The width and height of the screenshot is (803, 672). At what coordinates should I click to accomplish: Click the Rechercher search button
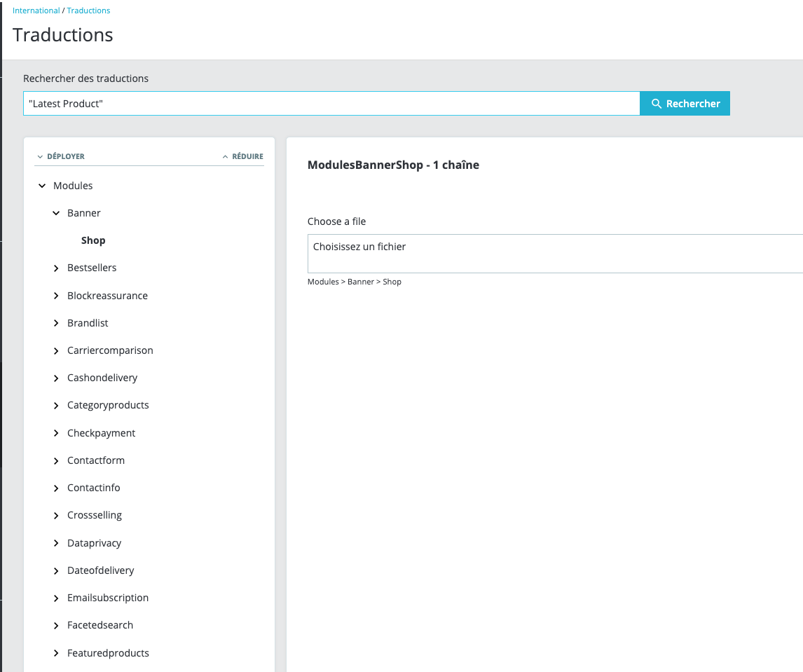click(685, 104)
